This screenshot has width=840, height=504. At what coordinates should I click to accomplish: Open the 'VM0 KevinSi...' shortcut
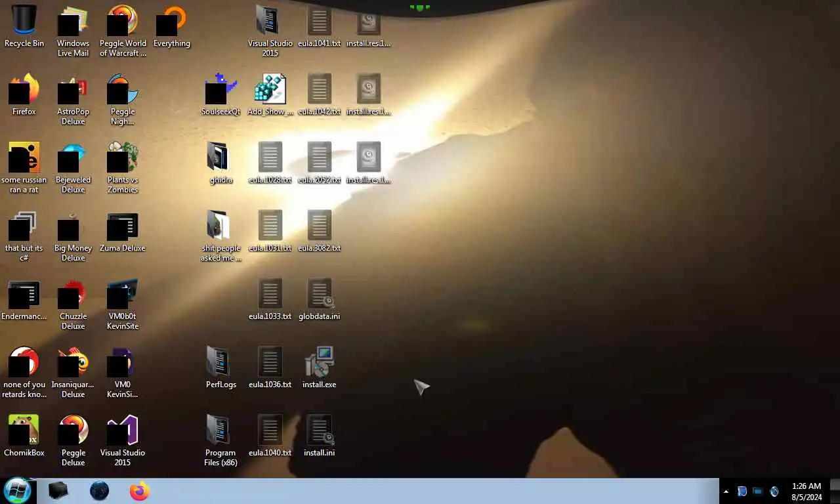click(x=123, y=372)
